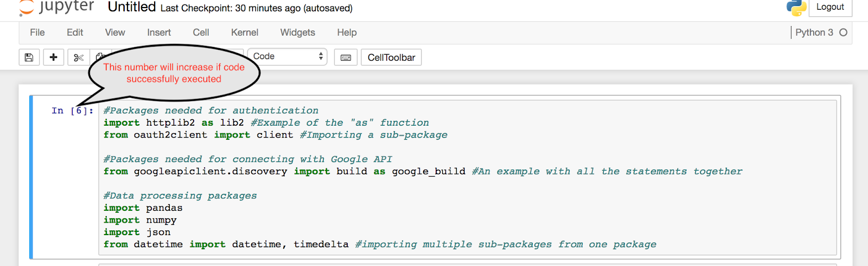Insert a cell below with plus icon

coord(53,57)
